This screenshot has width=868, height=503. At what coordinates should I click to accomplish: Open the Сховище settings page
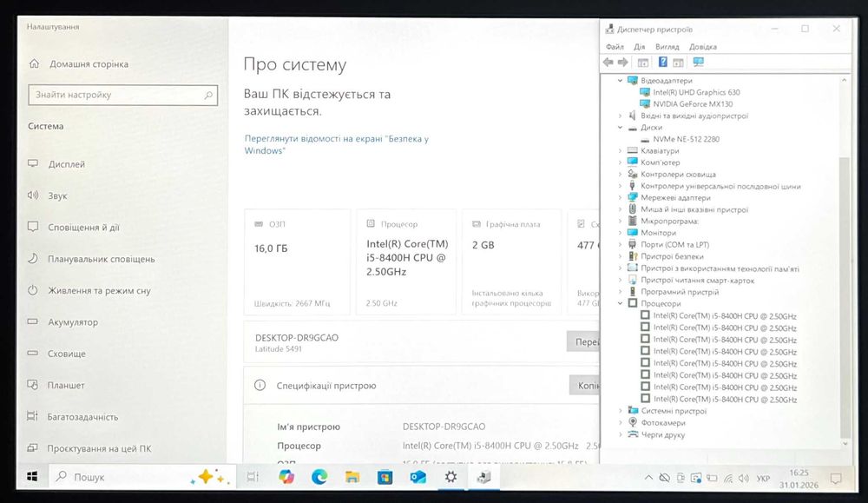pyautogui.click(x=57, y=354)
